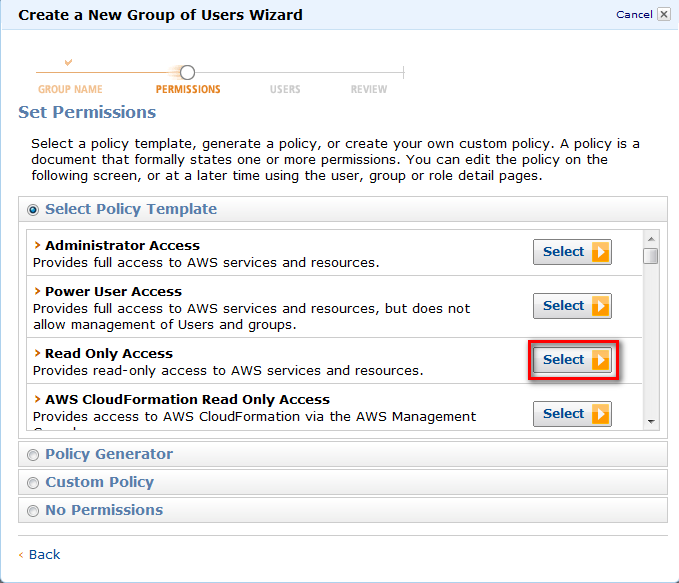Expand the Power User Access chevron
The width and height of the screenshot is (679, 583).
(x=37, y=291)
